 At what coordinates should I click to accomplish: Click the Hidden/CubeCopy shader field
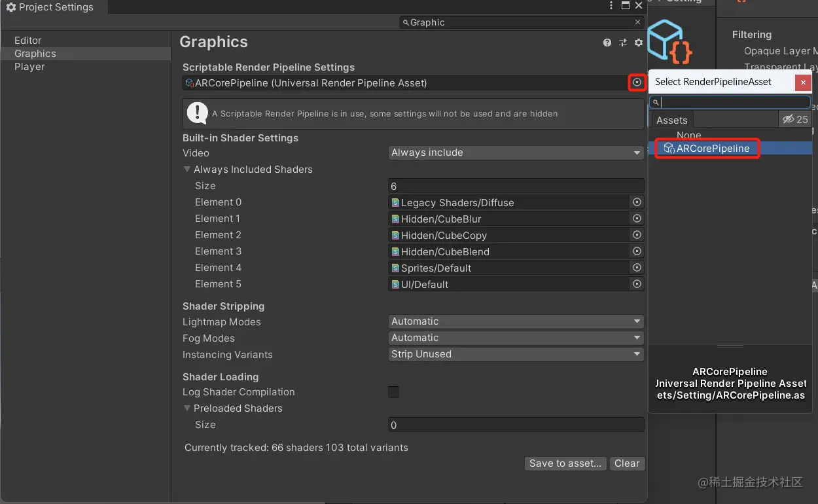coord(508,235)
